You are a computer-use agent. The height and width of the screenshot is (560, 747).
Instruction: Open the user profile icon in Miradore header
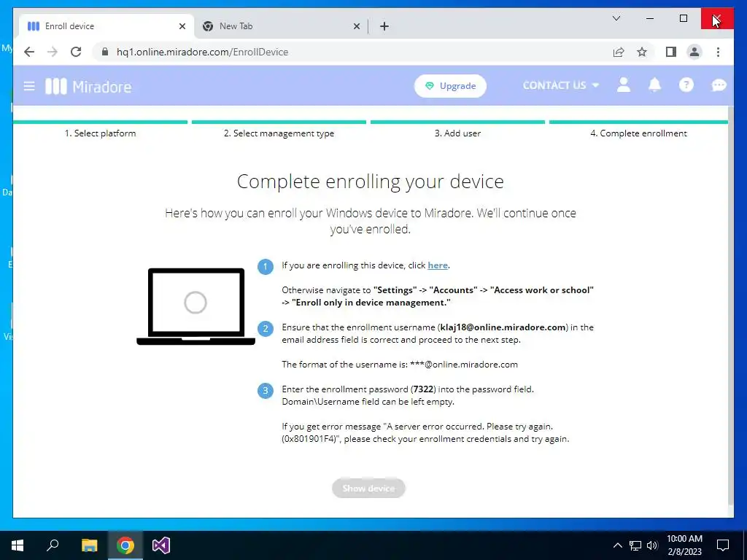click(x=624, y=85)
